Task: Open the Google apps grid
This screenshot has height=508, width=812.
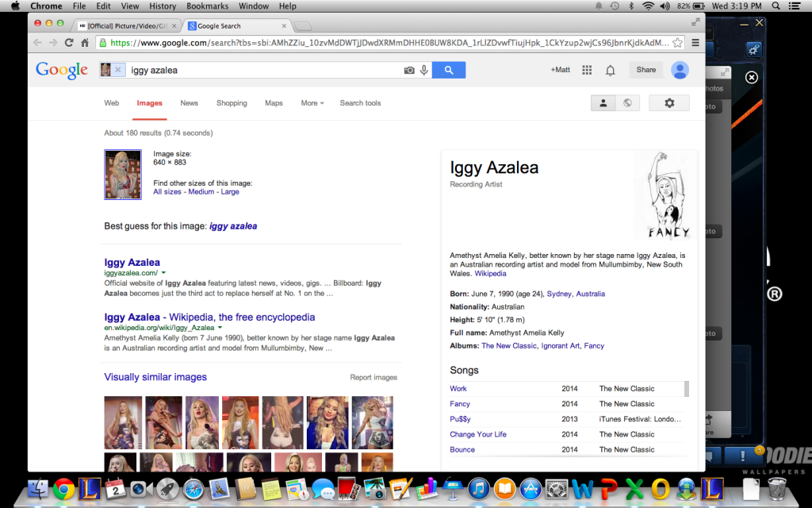Action: click(x=587, y=70)
